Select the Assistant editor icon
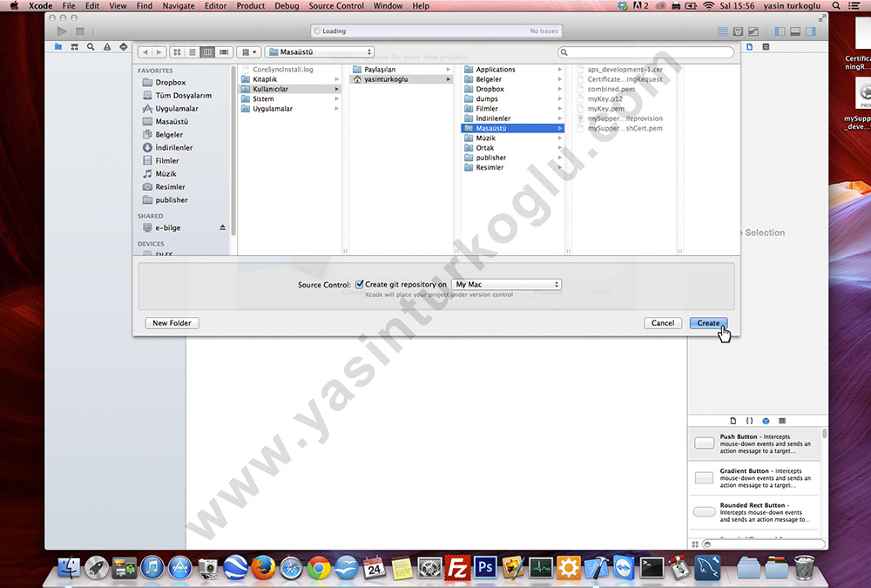The width and height of the screenshot is (871, 588). 739,31
